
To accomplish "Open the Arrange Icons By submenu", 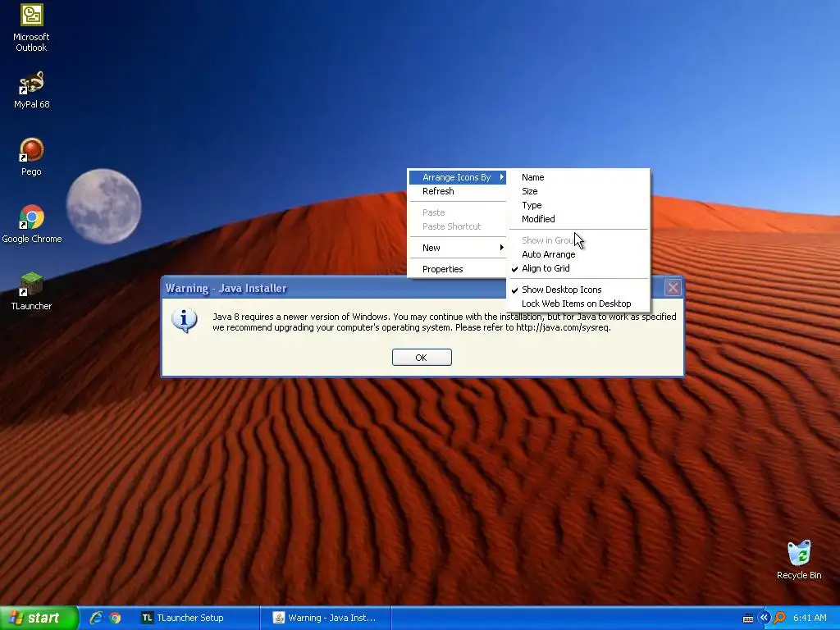I will click(x=457, y=177).
